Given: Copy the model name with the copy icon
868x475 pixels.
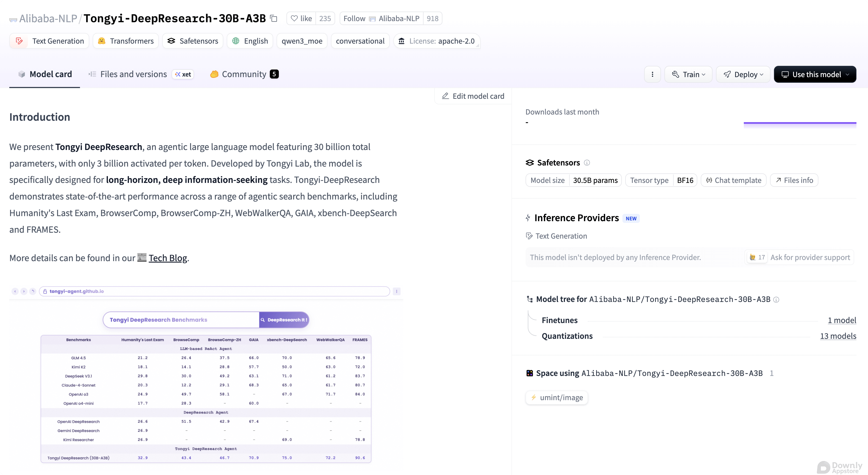Looking at the screenshot, I should pyautogui.click(x=274, y=19).
